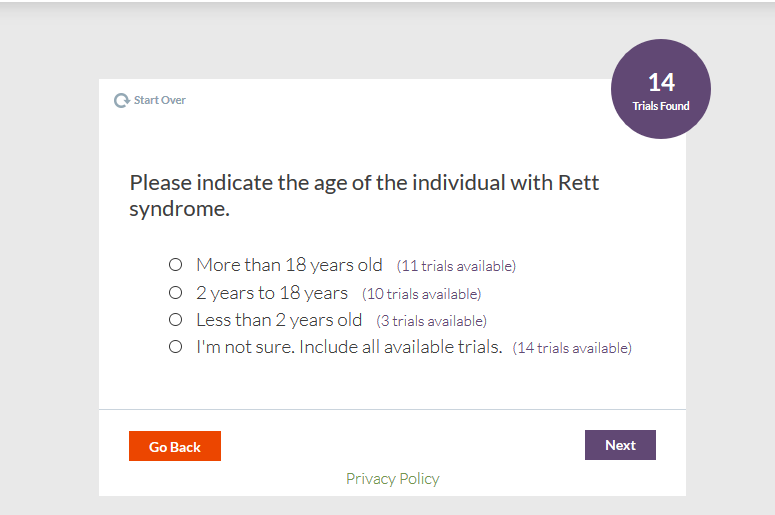The width and height of the screenshot is (775, 515).
Task: Click the Start Over circular arrow icon
Action: pos(121,100)
